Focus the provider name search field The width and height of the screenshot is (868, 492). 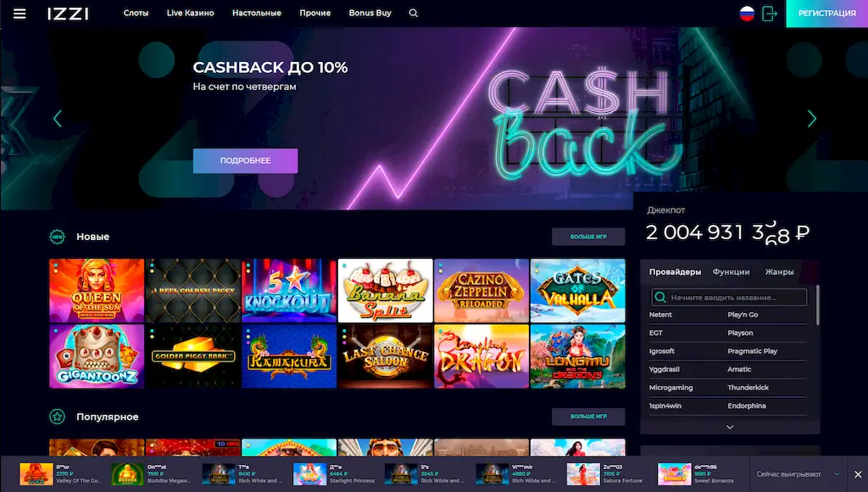pos(729,298)
